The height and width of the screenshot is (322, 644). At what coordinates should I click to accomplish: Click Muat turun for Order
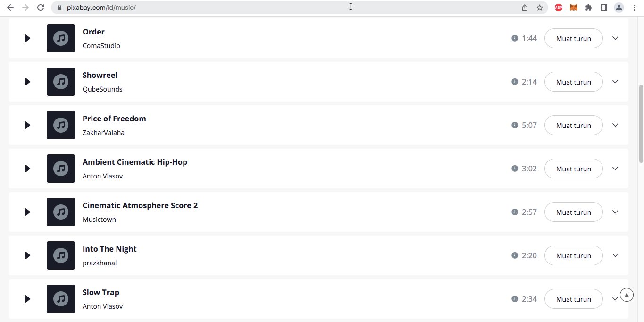point(574,38)
